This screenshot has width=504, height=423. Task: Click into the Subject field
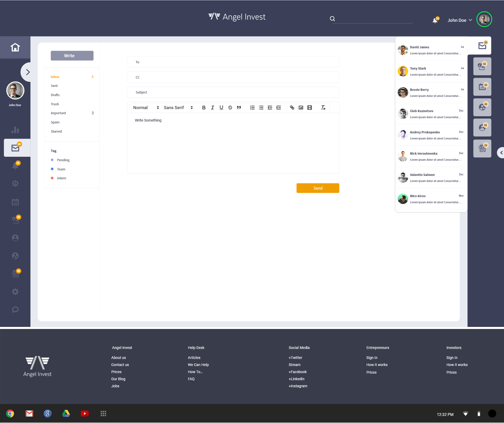pos(233,92)
